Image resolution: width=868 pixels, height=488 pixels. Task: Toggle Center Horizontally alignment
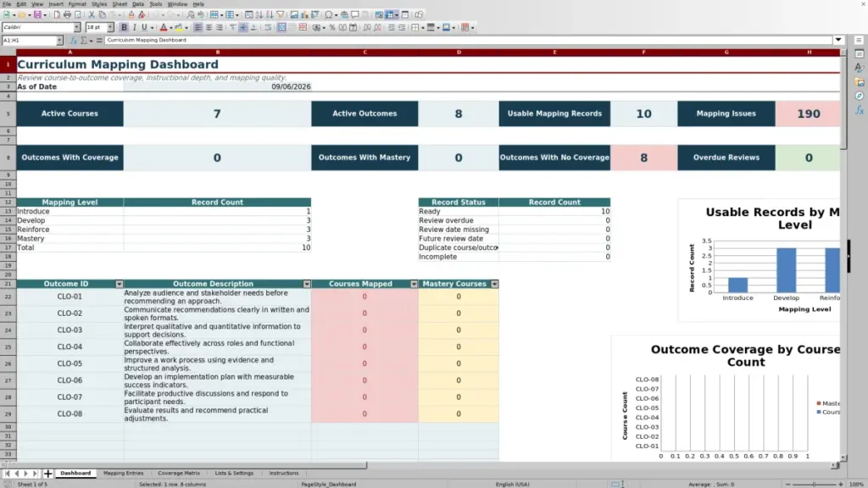click(x=209, y=28)
